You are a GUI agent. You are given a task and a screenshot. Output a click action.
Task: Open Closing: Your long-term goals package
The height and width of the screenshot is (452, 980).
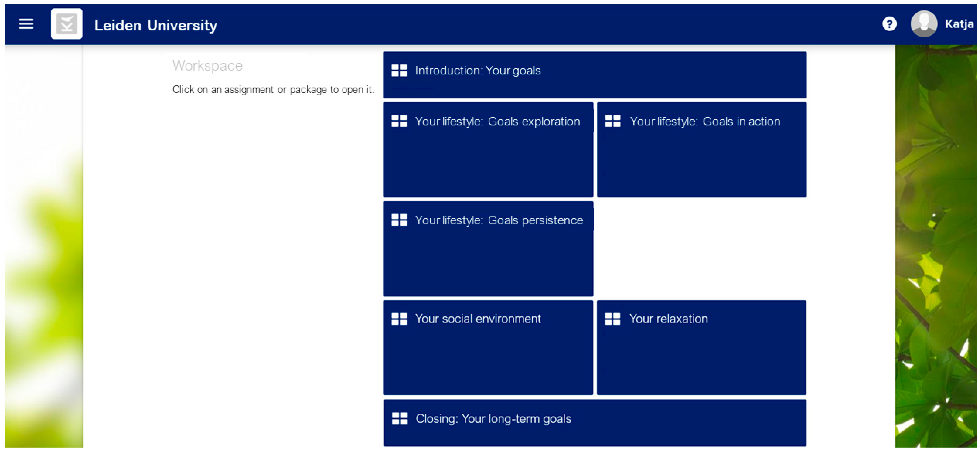pyautogui.click(x=594, y=423)
